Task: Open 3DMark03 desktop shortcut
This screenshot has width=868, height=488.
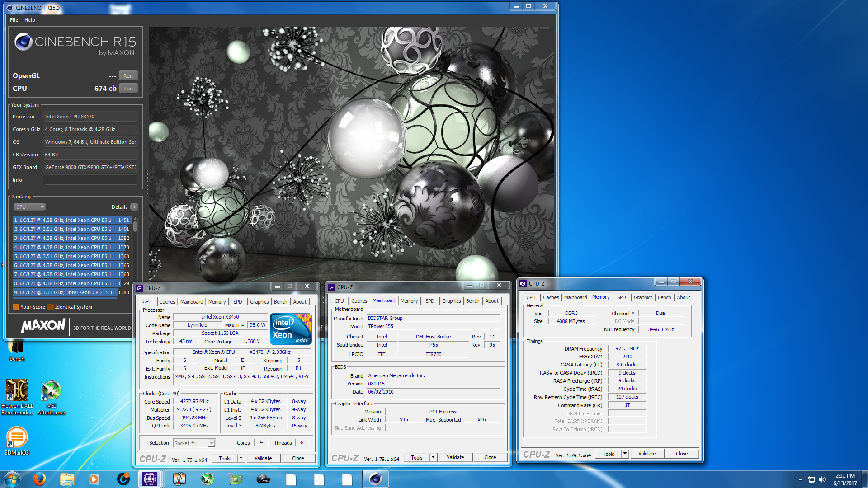Action: (x=17, y=441)
